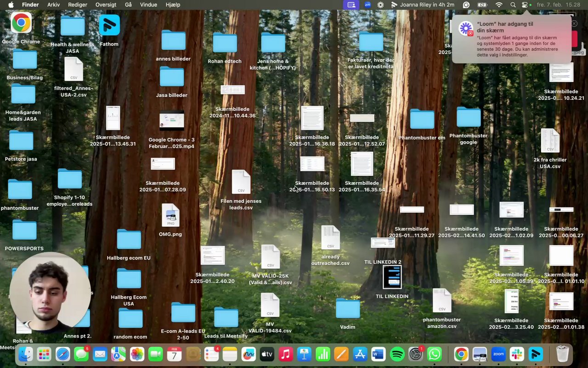Open Slack in the dock
Image resolution: width=588 pixels, height=368 pixels.
tap(517, 354)
